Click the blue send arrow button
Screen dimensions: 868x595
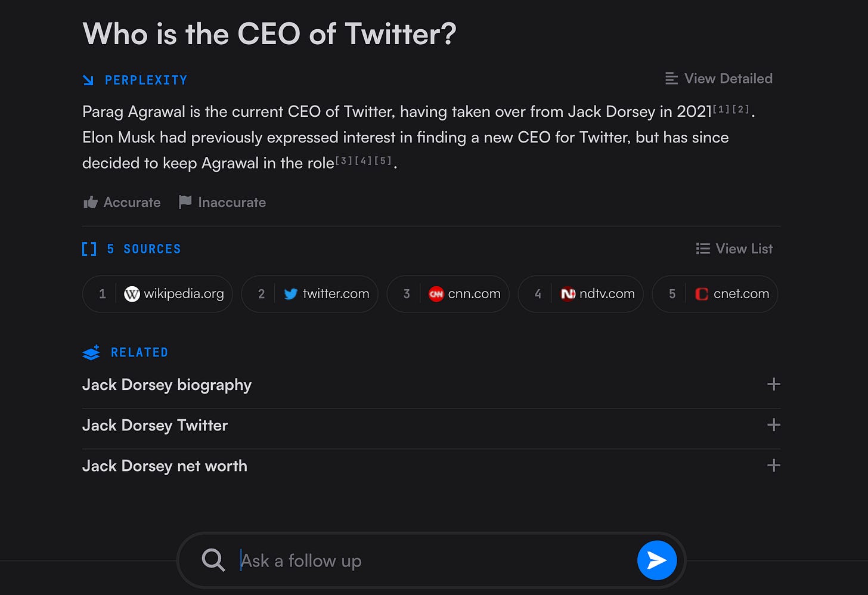pos(656,560)
